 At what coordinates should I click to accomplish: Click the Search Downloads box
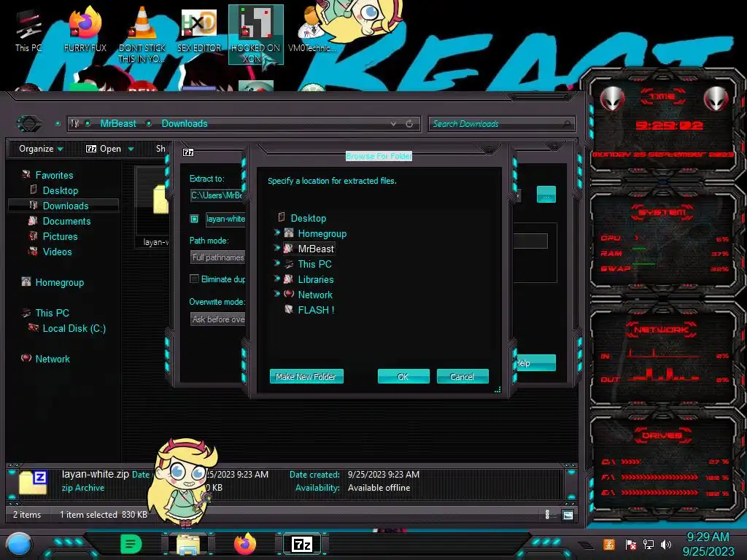[x=501, y=124]
